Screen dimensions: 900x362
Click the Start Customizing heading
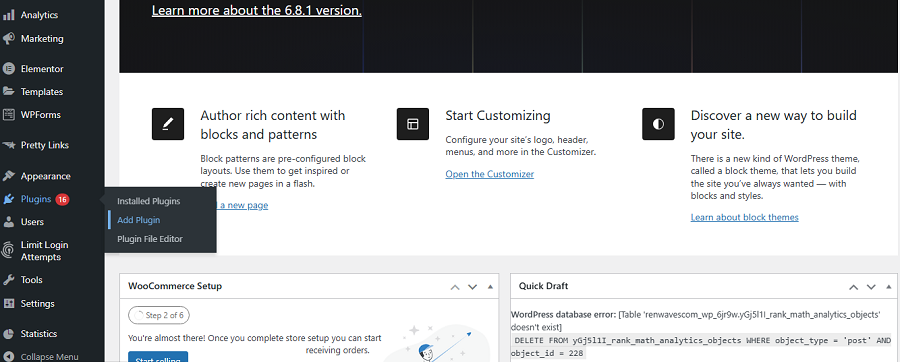(x=498, y=115)
